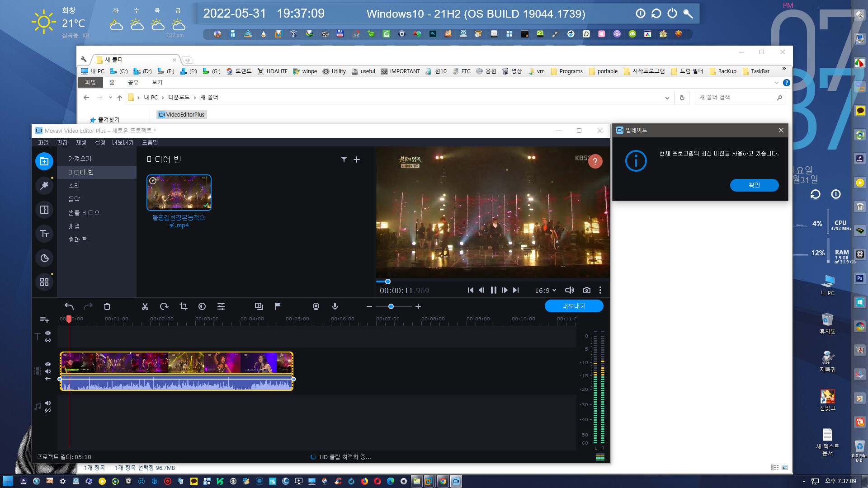Open the VideoEditorPlus file item
Viewport: 868px width, 488px height.
[181, 115]
